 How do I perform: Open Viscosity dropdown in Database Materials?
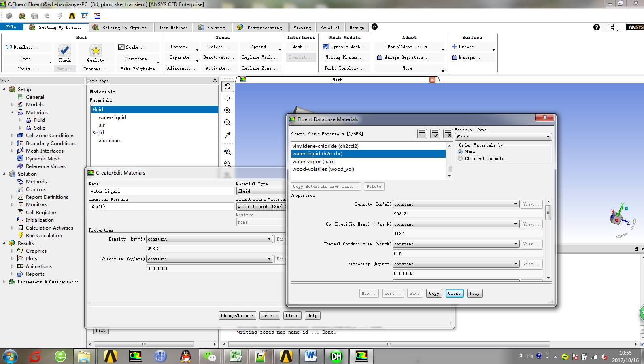coord(456,264)
